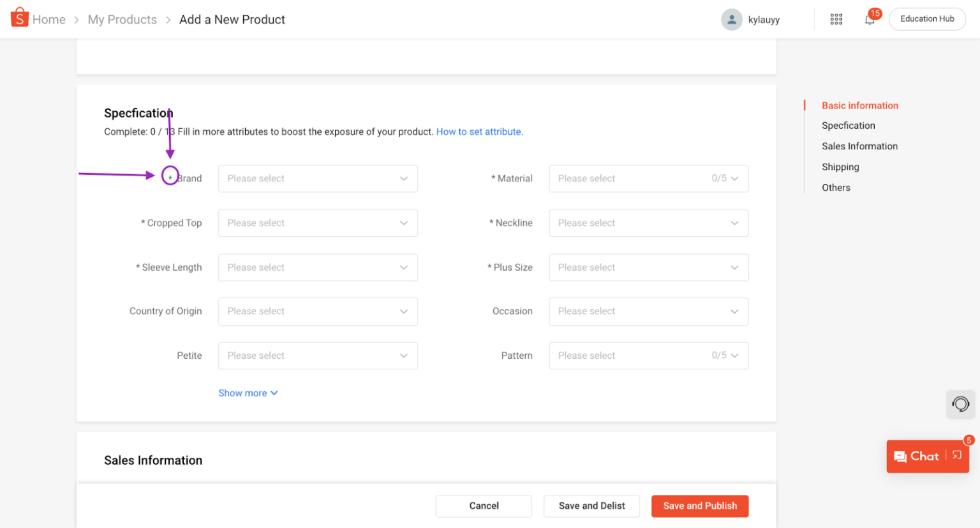Open the Neckline dropdown
Screen dimensions: 980x528
point(648,223)
